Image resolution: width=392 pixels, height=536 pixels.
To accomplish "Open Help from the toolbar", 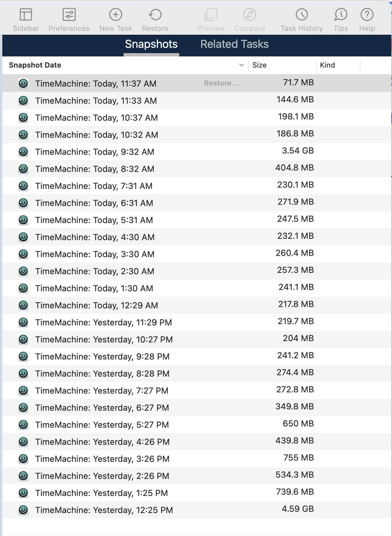I will (x=367, y=15).
